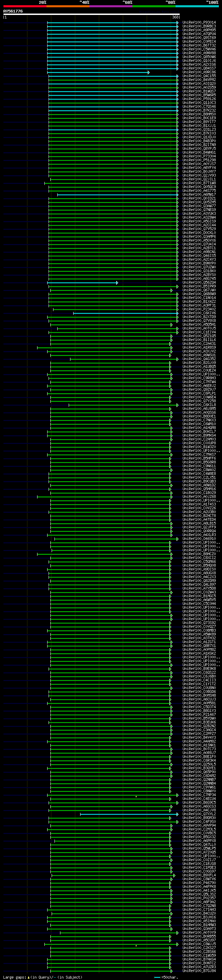Select hit label UniRef100_C0ZIJ7
The height and width of the screenshot is (980, 222).
point(199,860)
